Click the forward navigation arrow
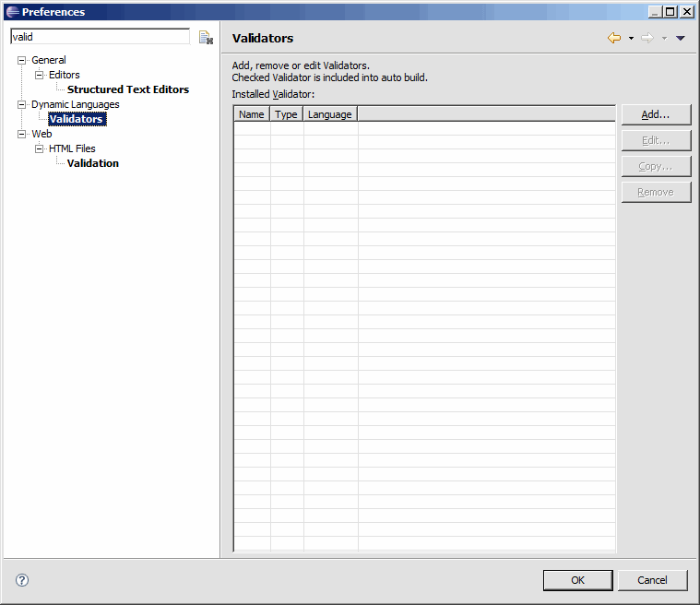Image resolution: width=700 pixels, height=605 pixels. click(x=647, y=38)
